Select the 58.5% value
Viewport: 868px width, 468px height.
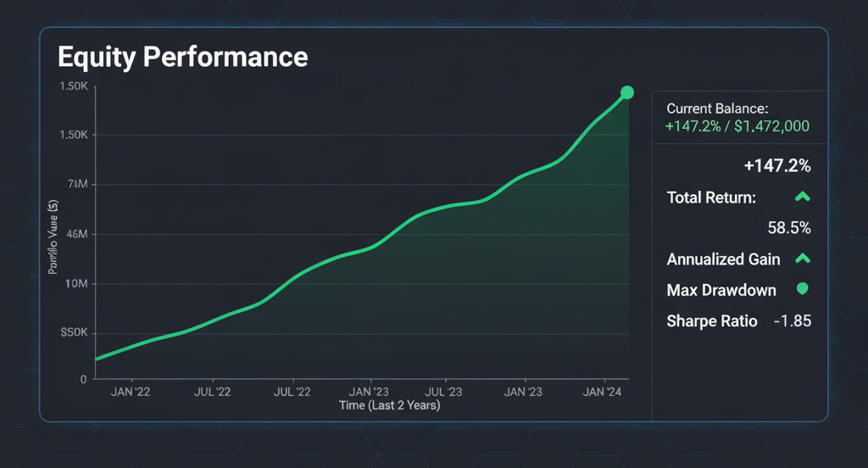(x=787, y=228)
